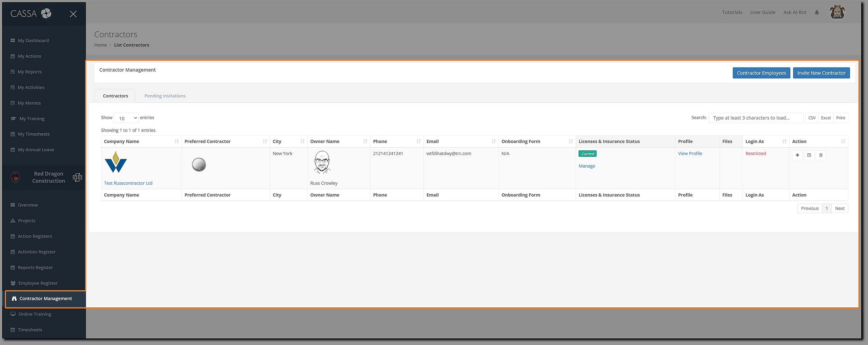
Task: Switch to the Pending Invitations tab
Action: point(165,96)
